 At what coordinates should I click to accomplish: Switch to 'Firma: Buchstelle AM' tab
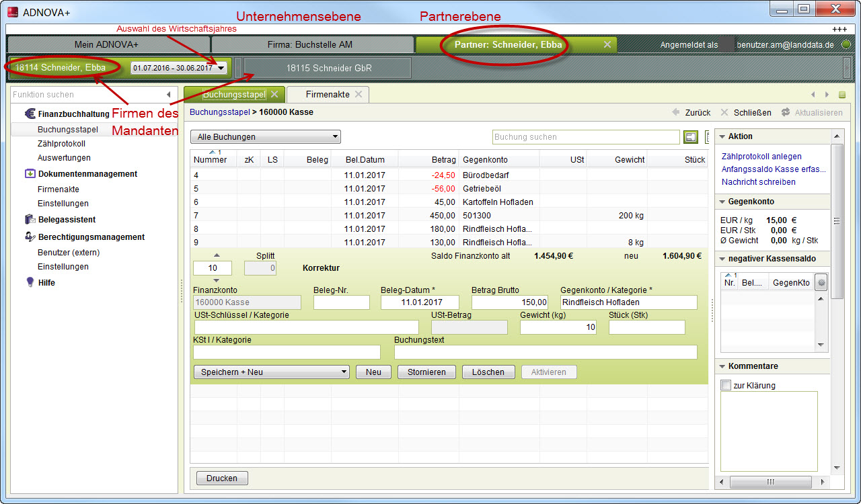(312, 45)
